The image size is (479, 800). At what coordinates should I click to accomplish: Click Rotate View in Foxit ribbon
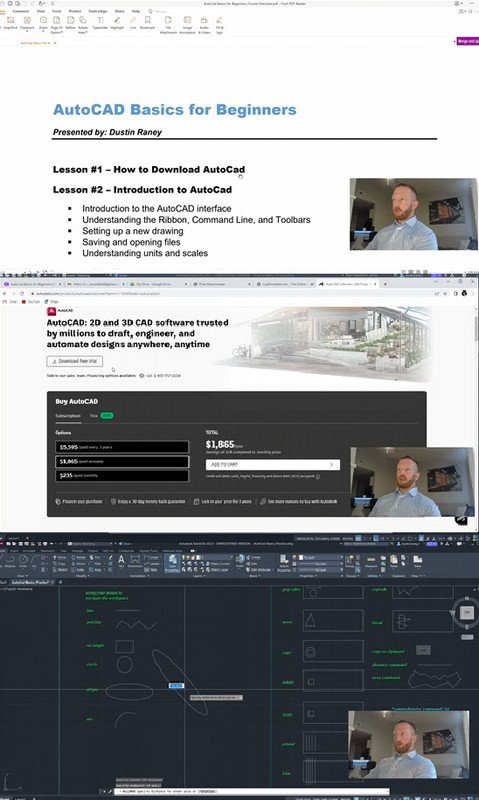click(83, 24)
